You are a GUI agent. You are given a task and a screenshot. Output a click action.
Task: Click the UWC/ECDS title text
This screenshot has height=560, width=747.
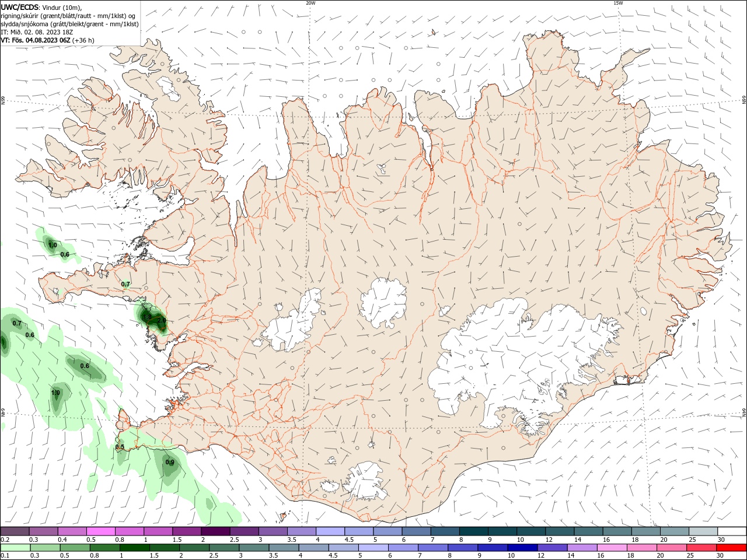pos(20,7)
